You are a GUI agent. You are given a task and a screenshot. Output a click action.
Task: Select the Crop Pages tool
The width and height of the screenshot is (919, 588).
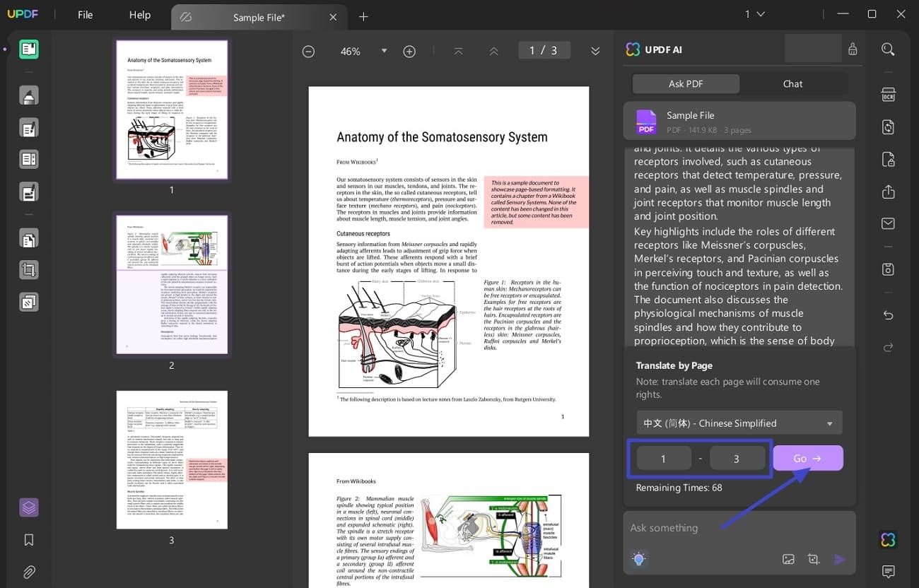tap(29, 269)
